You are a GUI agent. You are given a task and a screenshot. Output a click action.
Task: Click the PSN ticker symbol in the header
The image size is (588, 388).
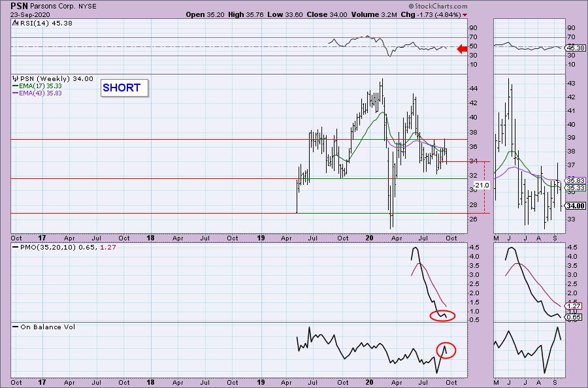[19, 6]
